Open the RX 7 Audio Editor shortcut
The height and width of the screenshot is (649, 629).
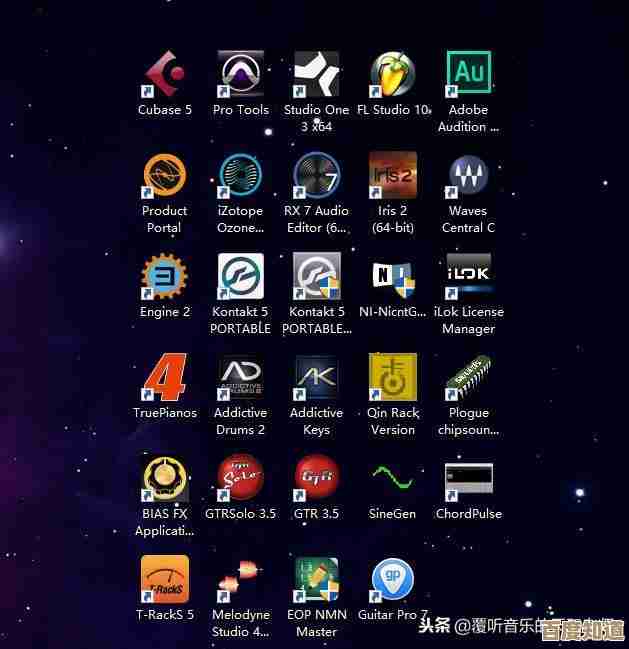click(317, 175)
